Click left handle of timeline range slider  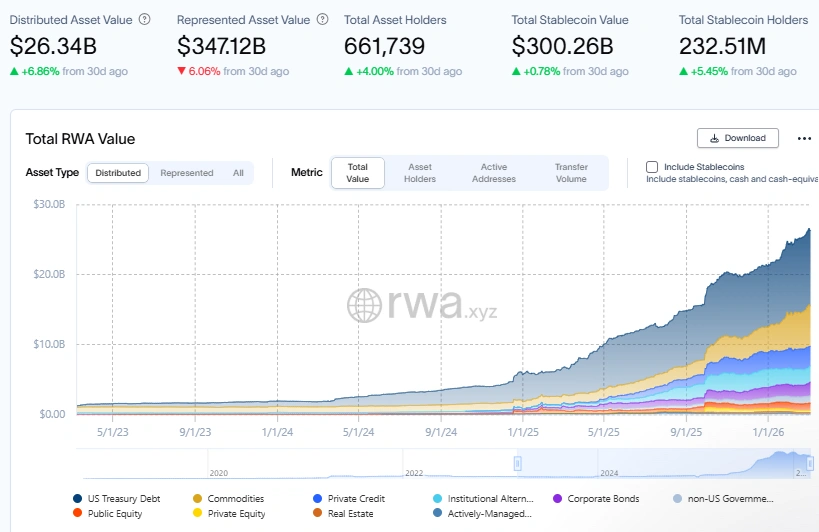tap(518, 462)
